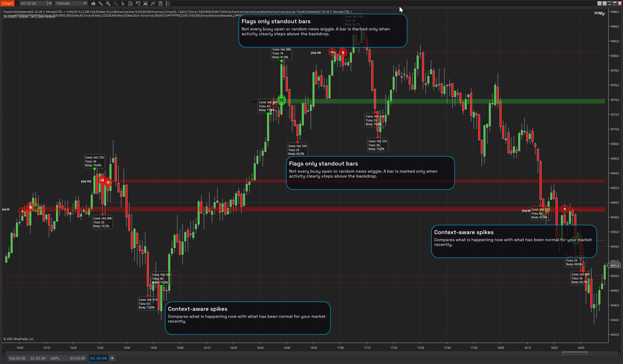The width and height of the screenshot is (623, 364).
Task: Open the data series bars icon
Action: 145,3
